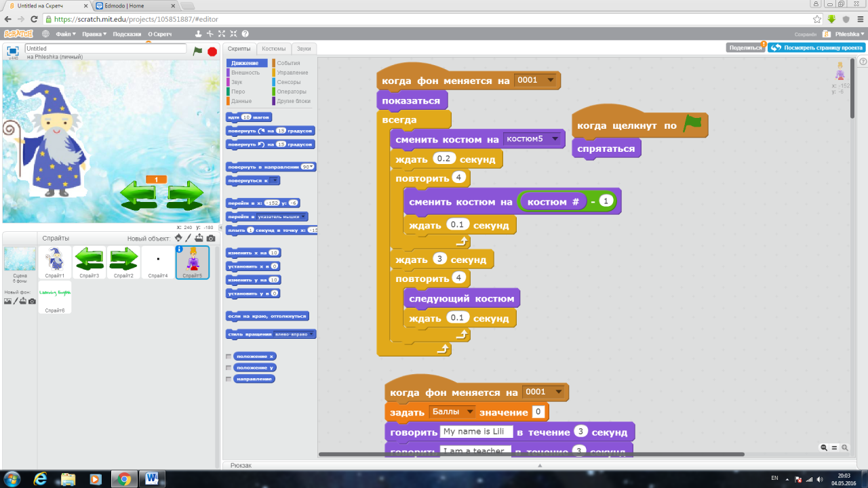The image size is (868, 488).
Task: Select the Duplicate stamp tool
Action: [x=198, y=34]
